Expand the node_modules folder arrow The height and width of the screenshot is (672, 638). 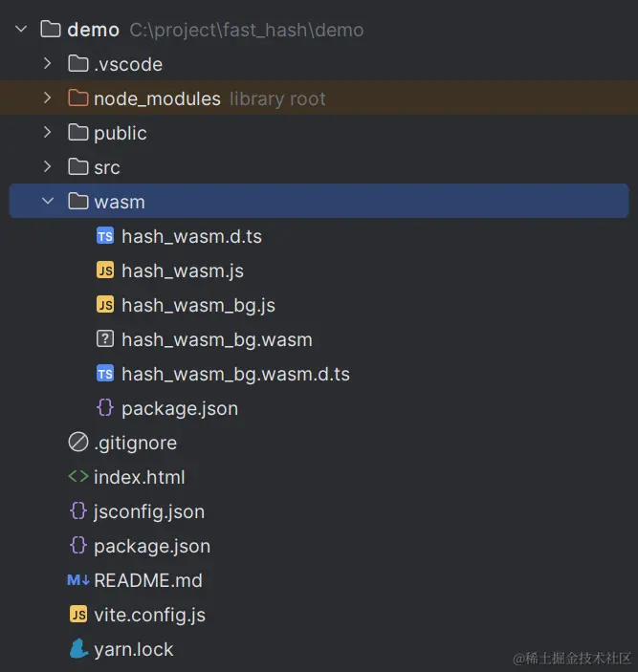(48, 98)
